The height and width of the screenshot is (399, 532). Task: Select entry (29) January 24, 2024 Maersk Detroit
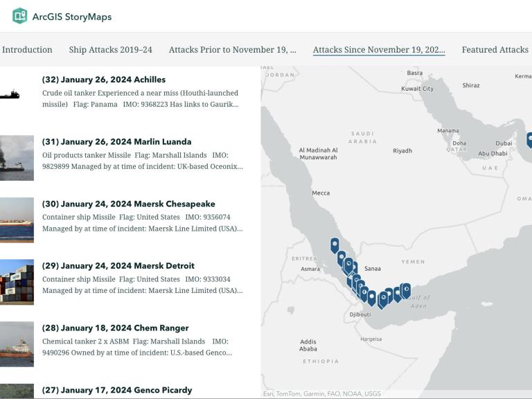coord(118,266)
